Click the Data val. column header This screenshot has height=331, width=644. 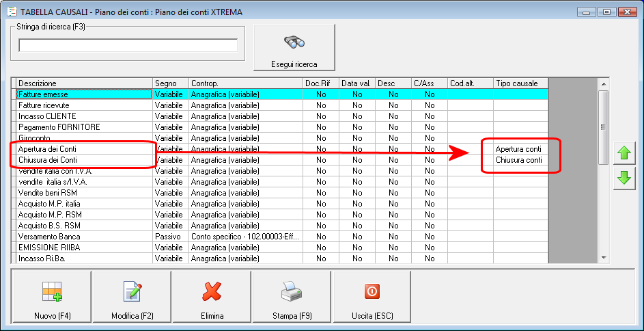(357, 83)
